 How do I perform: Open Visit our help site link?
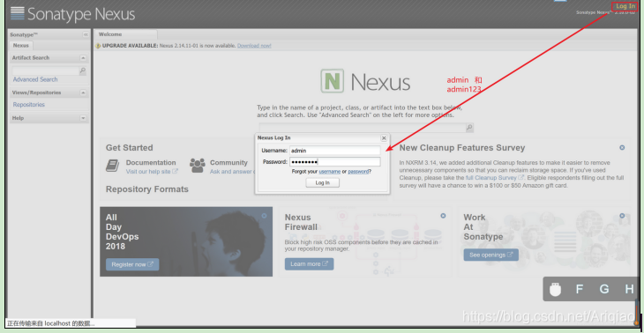[x=152, y=172]
